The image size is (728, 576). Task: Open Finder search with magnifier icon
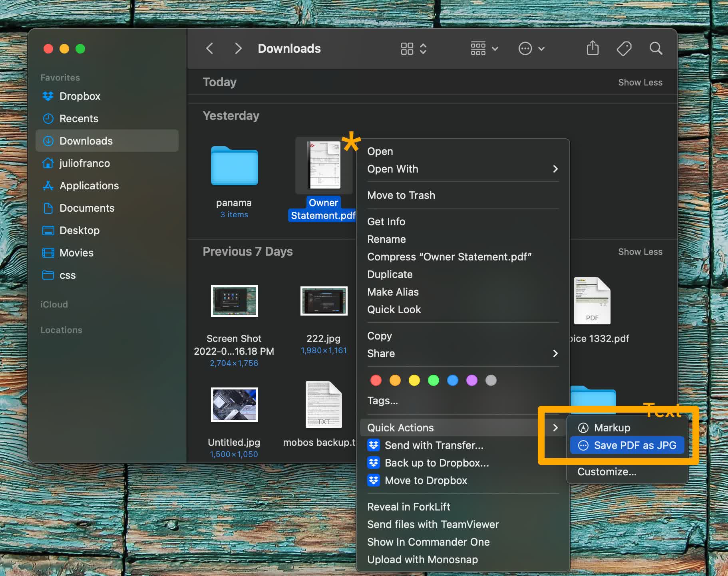click(x=655, y=49)
